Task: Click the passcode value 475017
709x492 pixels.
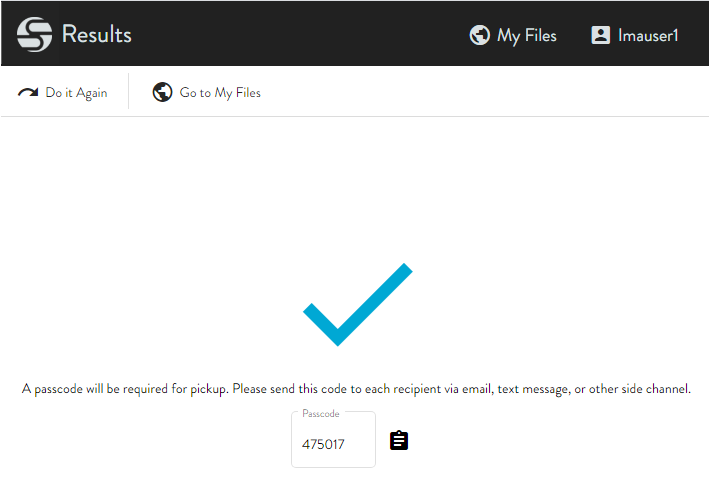Action: (323, 444)
